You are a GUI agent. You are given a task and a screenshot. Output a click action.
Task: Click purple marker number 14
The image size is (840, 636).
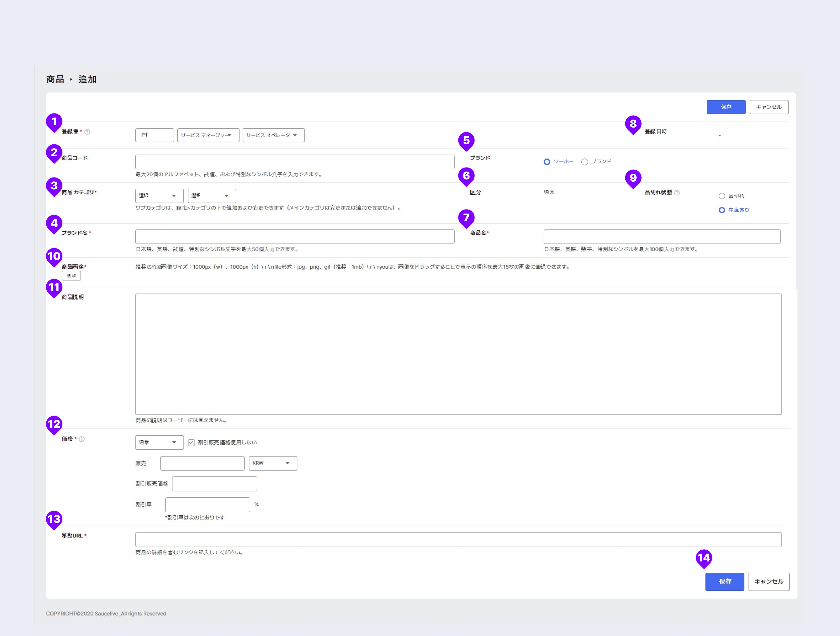[704, 558]
